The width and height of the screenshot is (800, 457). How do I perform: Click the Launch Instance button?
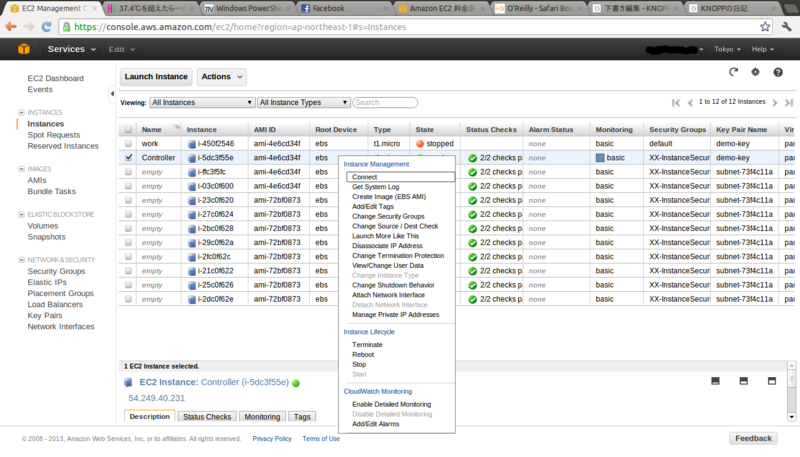[156, 77]
